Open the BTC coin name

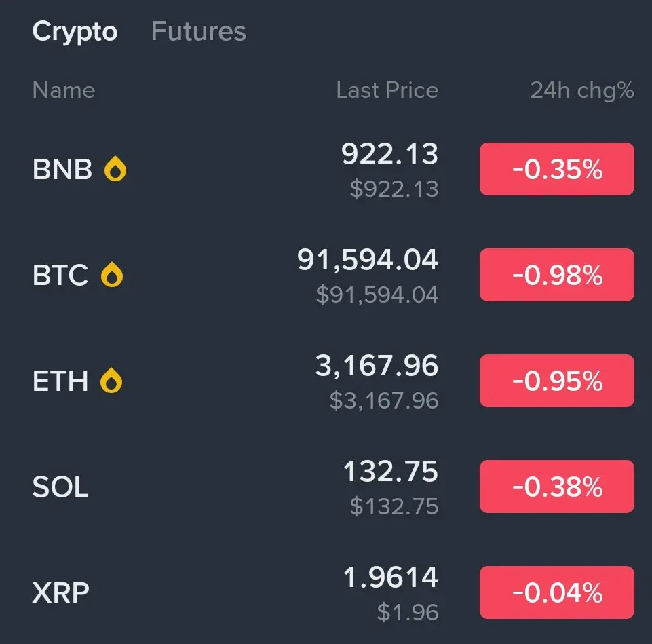(x=60, y=276)
